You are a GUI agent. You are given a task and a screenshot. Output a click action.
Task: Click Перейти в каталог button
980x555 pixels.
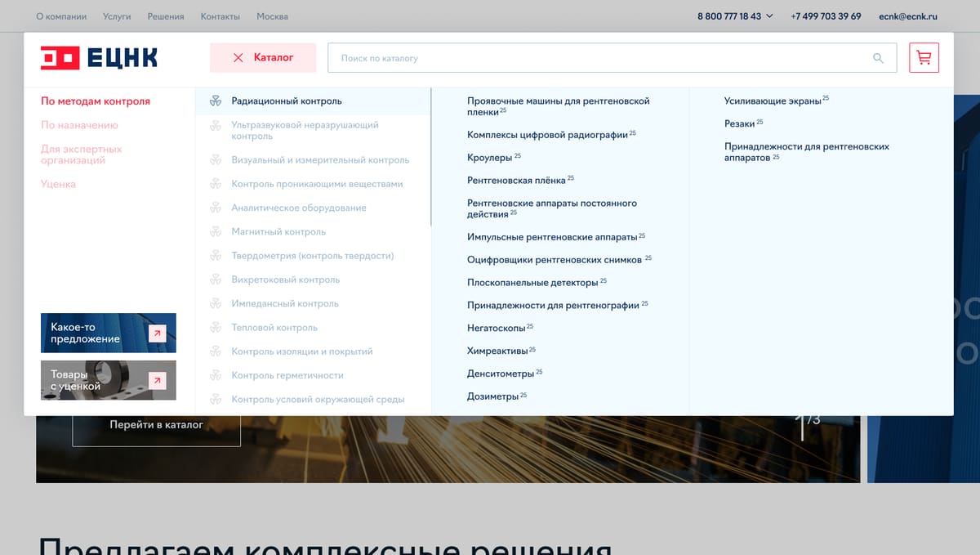coord(157,426)
